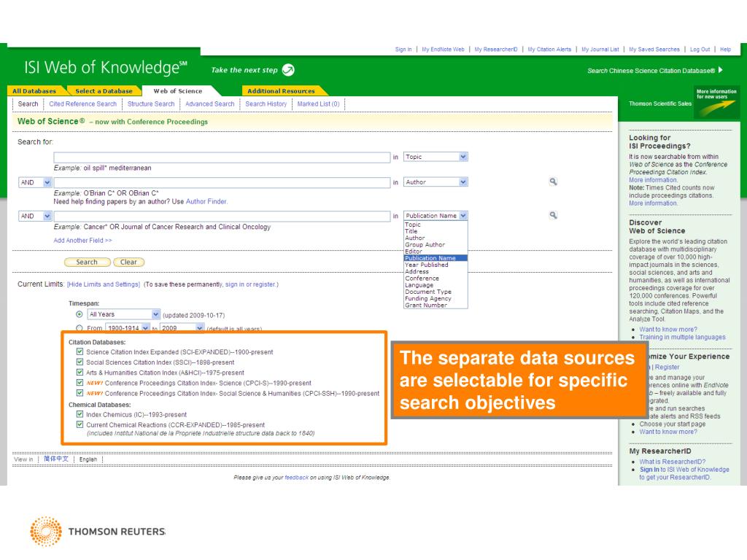Open the Help link

pos(725,50)
